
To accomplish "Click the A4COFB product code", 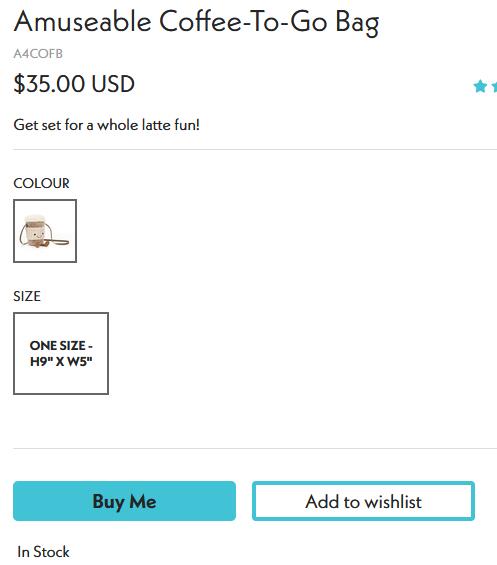I will (x=38, y=54).
